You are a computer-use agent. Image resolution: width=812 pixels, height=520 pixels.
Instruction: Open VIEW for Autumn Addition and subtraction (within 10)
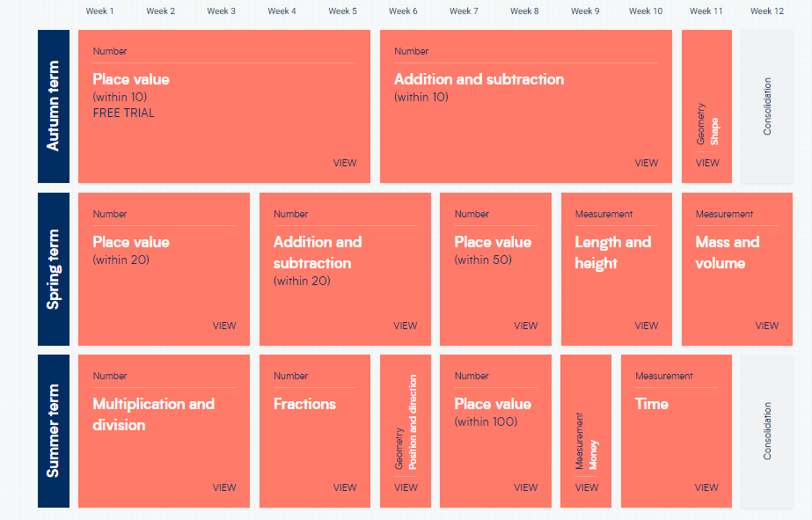pos(646,163)
